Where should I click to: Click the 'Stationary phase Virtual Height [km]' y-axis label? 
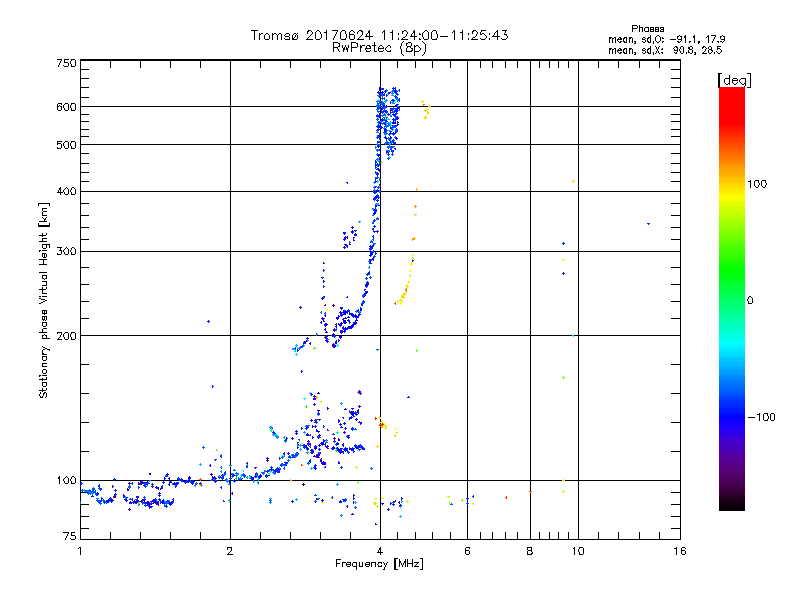pos(43,300)
